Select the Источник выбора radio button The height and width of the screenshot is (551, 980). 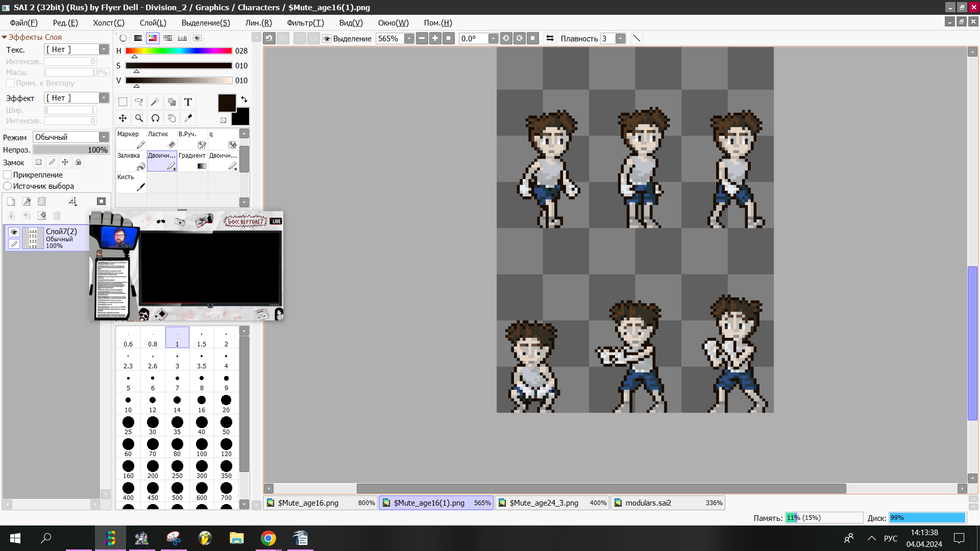tap(8, 186)
